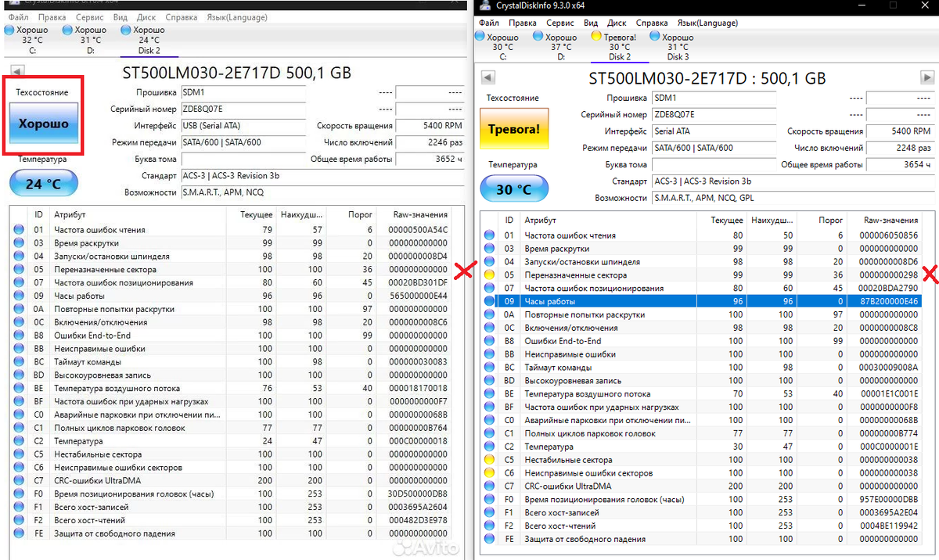Go to previous disk with left arrow, right window
The height and width of the screenshot is (560, 939).
click(x=487, y=77)
